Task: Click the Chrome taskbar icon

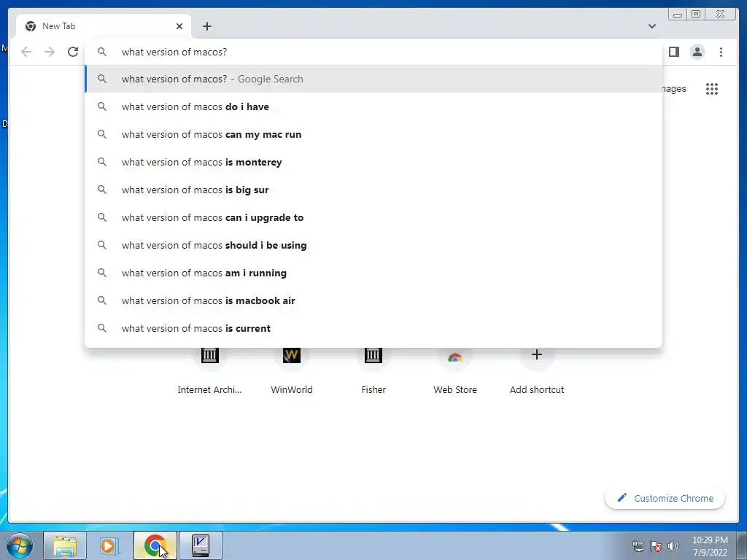Action: pos(155,545)
